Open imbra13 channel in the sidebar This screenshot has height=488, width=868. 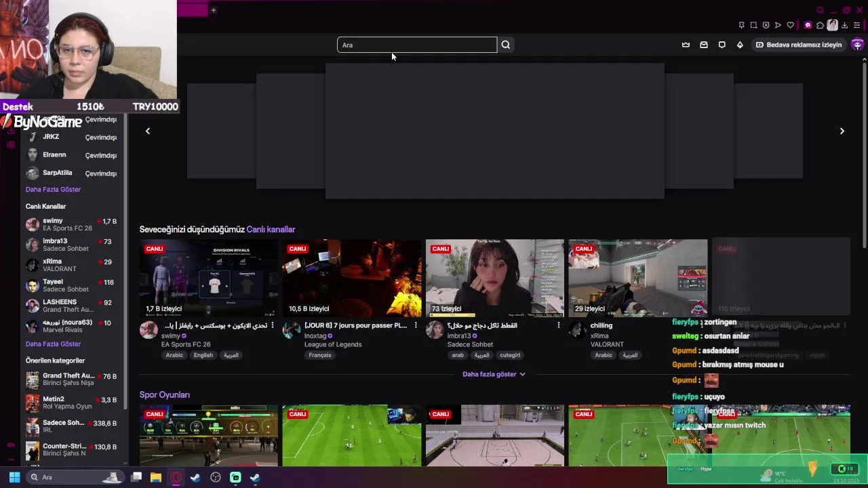pos(71,245)
